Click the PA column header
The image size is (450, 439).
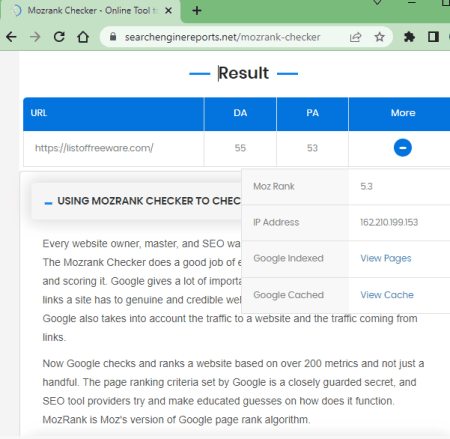312,113
